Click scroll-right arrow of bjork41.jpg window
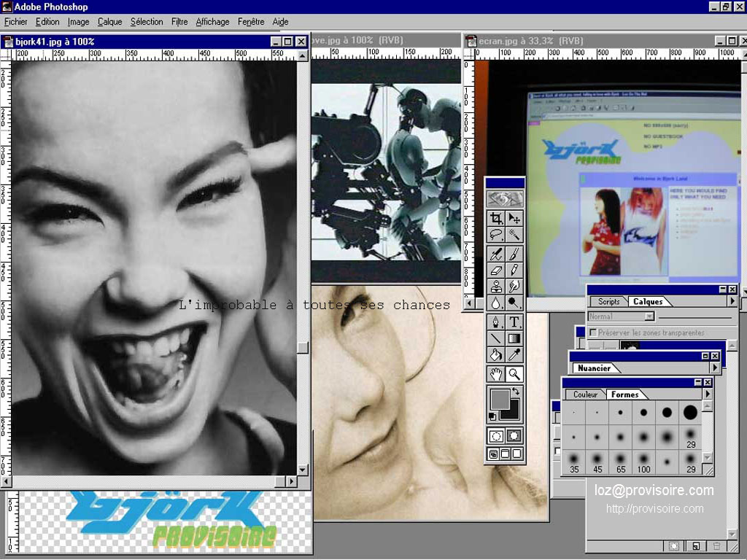Image resolution: width=747 pixels, height=560 pixels. point(292,481)
